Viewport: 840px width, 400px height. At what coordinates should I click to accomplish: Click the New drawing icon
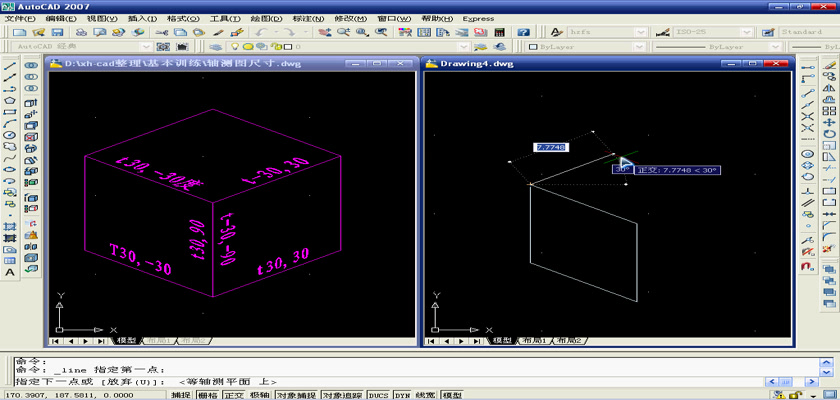tap(19, 32)
